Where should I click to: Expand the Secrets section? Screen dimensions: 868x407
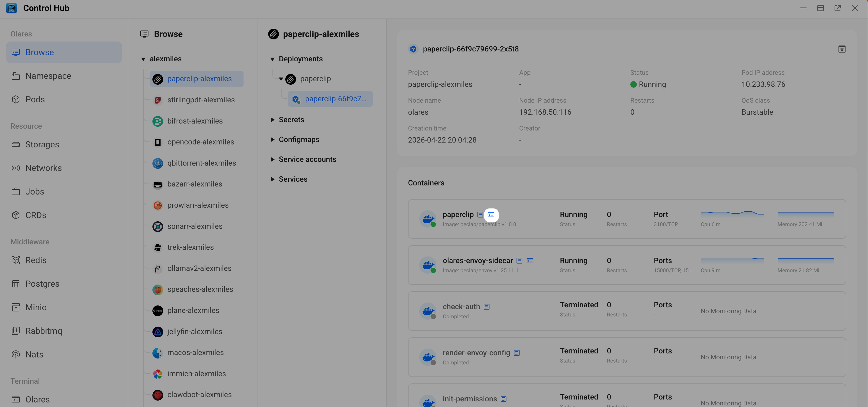pos(272,120)
